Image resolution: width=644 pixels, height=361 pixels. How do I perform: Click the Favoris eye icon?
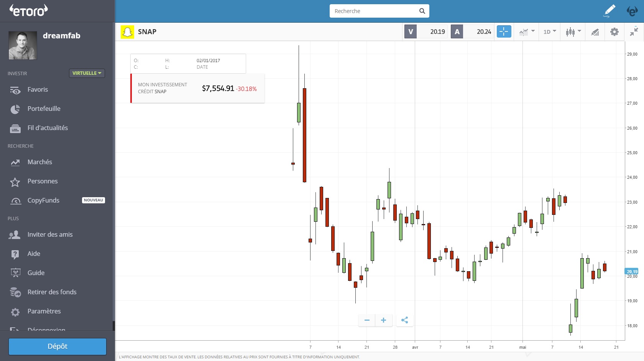[x=15, y=90]
